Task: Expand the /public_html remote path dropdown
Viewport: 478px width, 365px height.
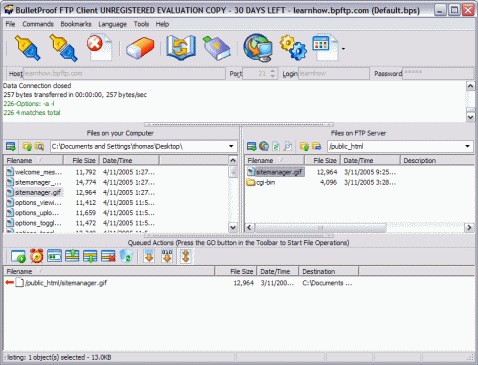Action: click(x=467, y=146)
